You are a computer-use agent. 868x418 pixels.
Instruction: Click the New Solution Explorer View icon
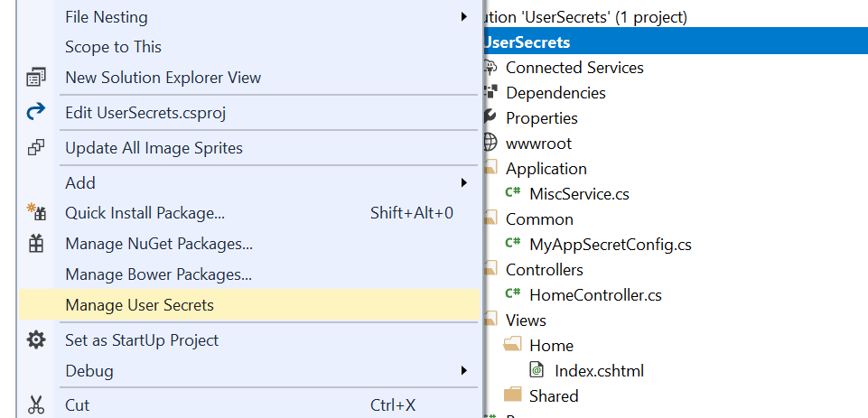coord(36,77)
